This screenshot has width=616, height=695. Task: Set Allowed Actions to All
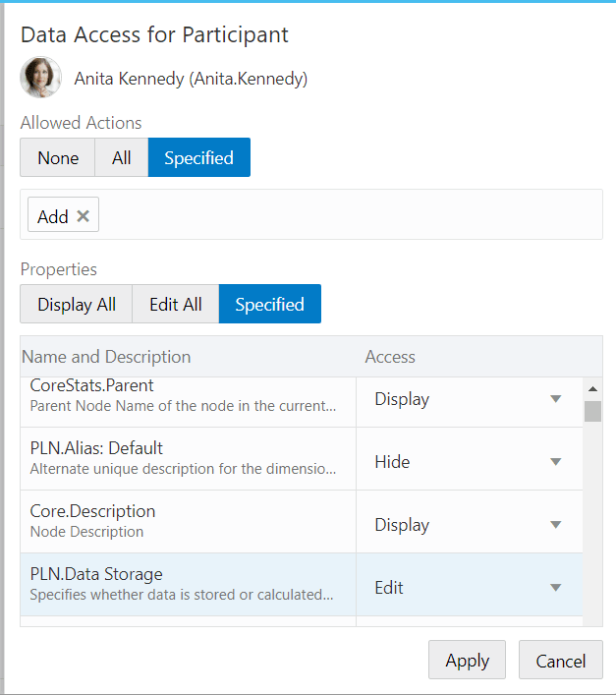[121, 157]
